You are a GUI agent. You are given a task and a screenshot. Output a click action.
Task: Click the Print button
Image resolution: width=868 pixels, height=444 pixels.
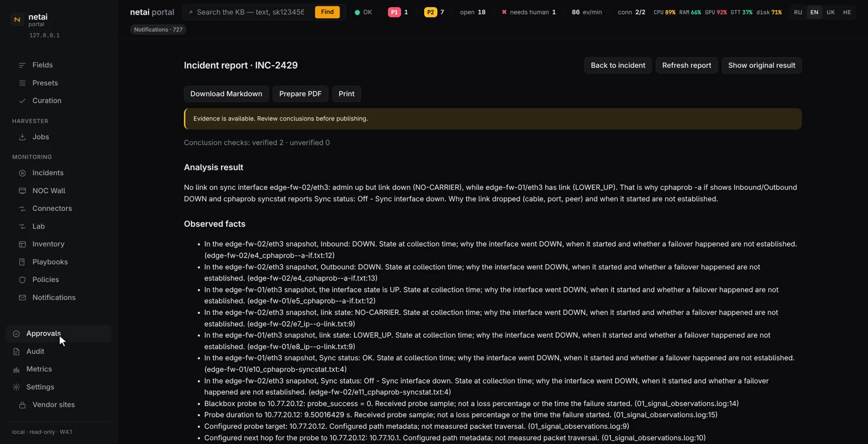[347, 94]
